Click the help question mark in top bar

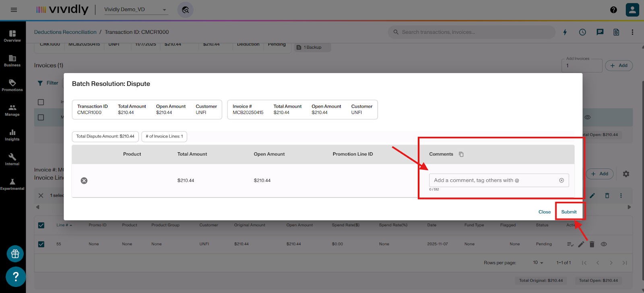[613, 10]
